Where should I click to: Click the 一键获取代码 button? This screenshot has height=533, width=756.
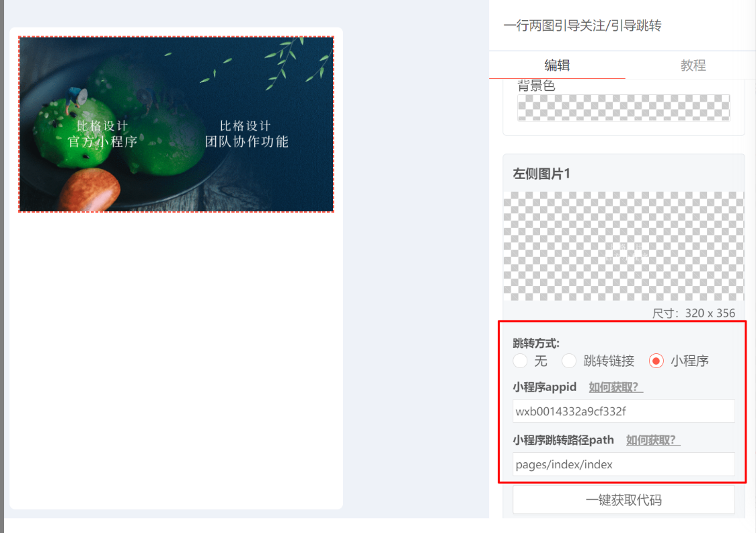tap(623, 500)
